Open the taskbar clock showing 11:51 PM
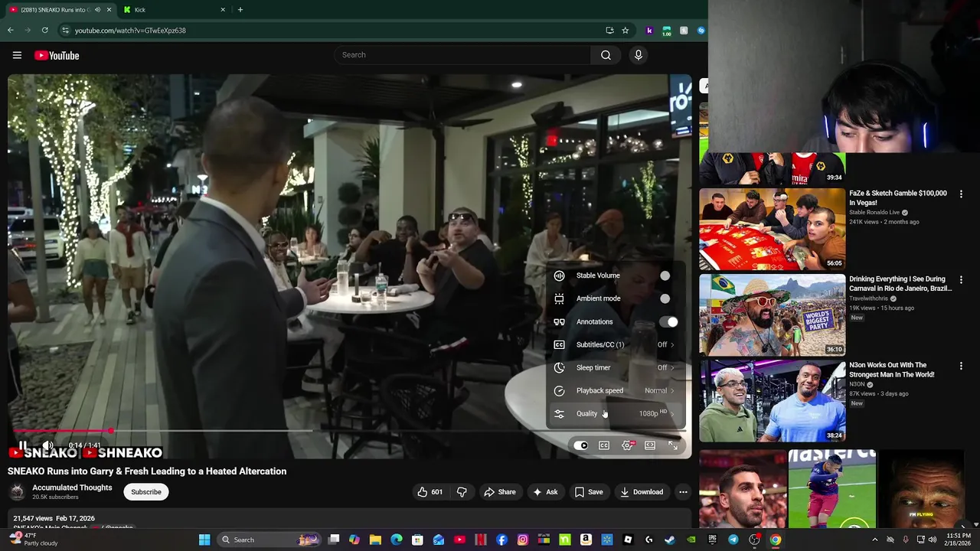Screen dimensions: 980x551 click(959, 540)
